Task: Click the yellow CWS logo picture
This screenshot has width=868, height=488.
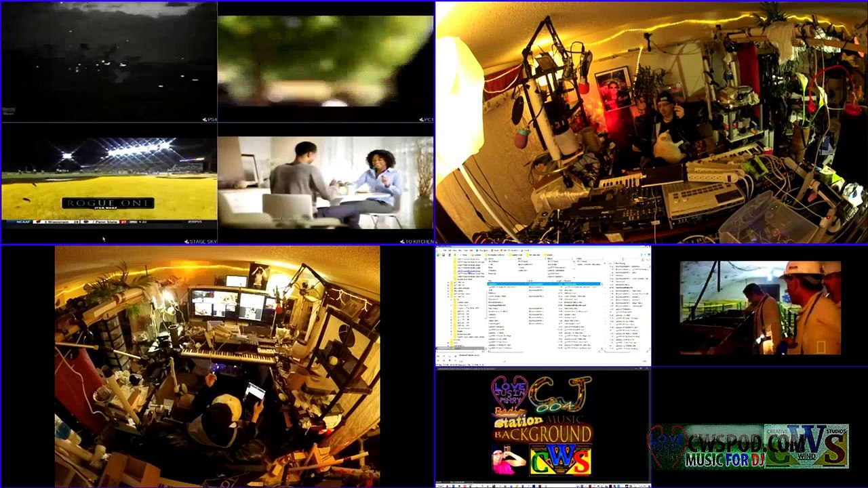Action: pyautogui.click(x=560, y=460)
